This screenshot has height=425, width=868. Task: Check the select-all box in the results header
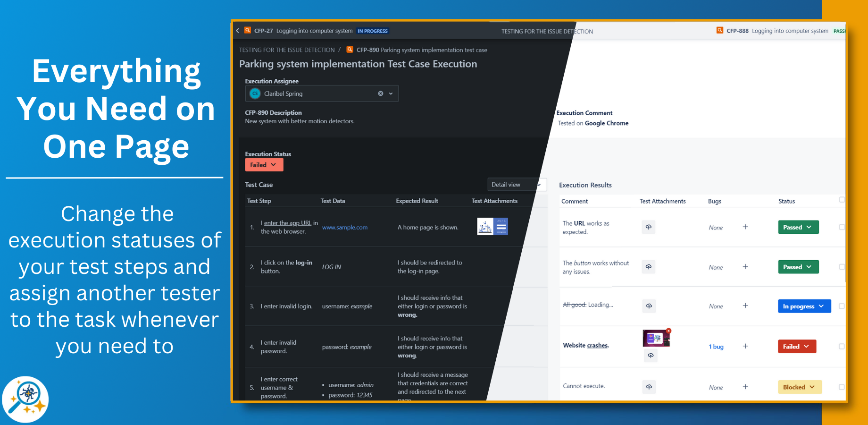(x=842, y=200)
